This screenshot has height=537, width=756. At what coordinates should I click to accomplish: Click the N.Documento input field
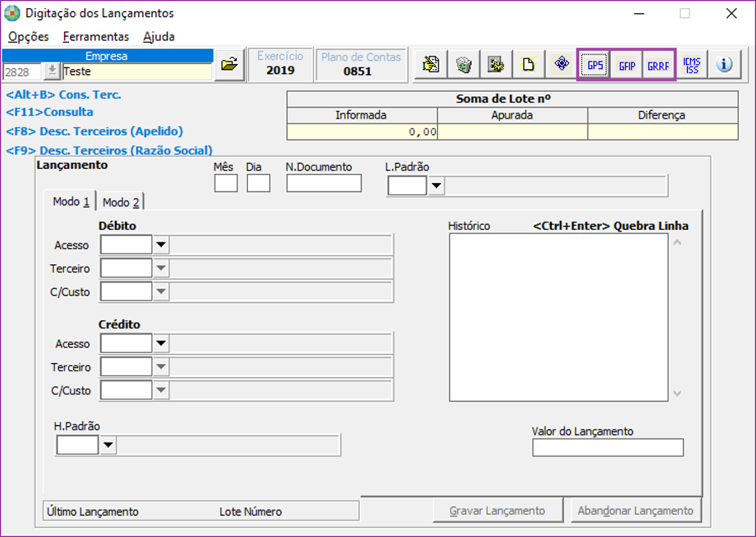pyautogui.click(x=324, y=183)
